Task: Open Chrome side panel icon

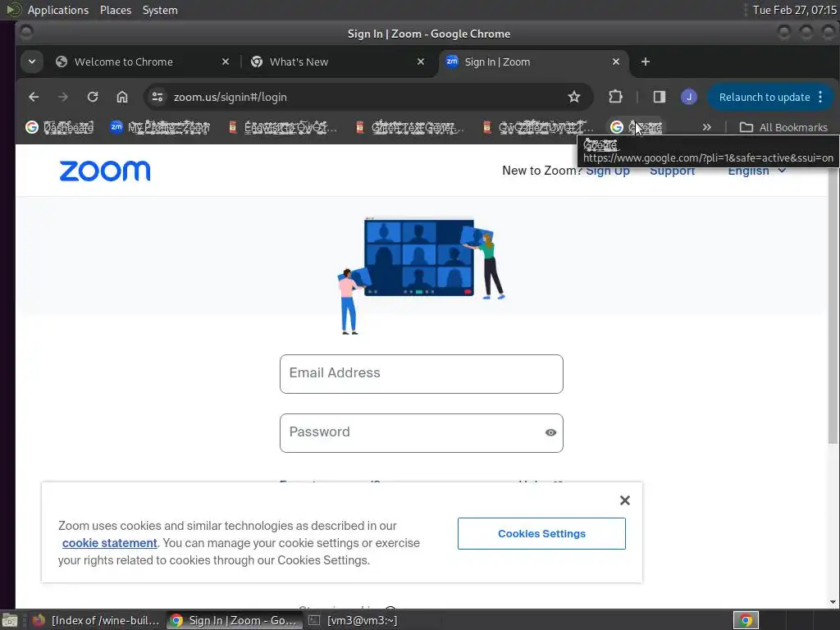Action: pos(660,97)
